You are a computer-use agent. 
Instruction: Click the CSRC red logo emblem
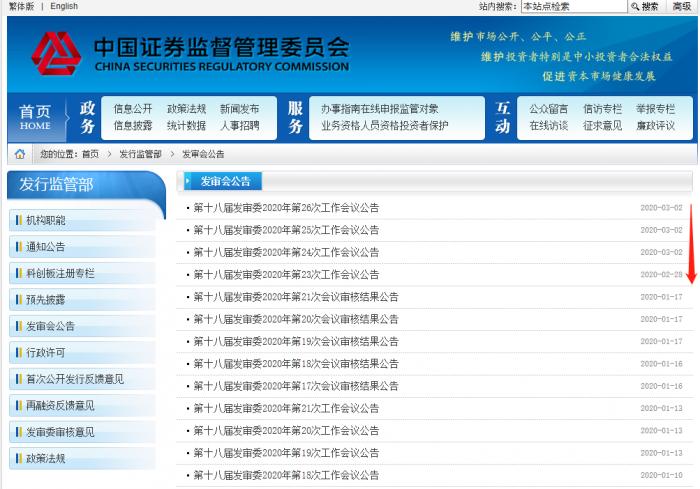(55, 54)
